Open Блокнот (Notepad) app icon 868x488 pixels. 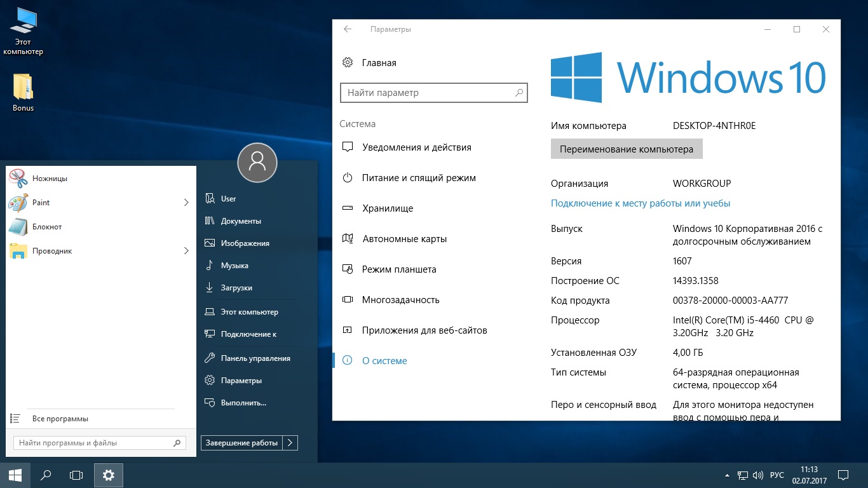click(18, 227)
